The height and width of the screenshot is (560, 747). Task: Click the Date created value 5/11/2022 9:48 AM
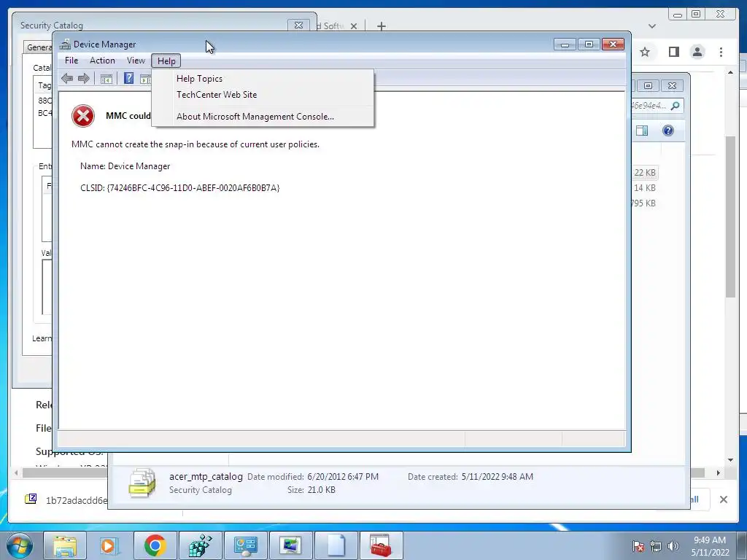(498, 477)
